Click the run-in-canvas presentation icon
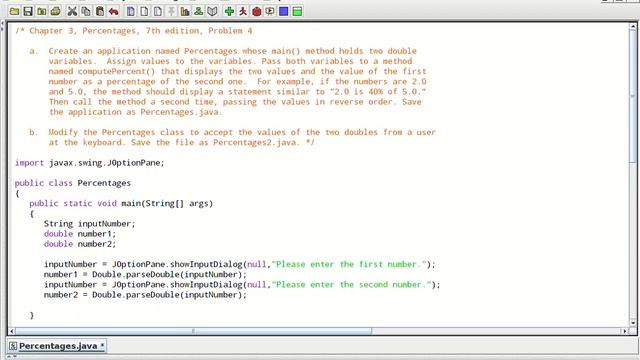The image size is (640, 360). 270,11
